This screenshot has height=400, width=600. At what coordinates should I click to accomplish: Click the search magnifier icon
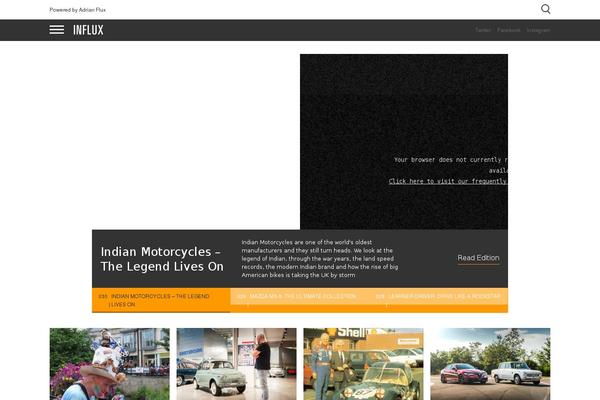[546, 9]
